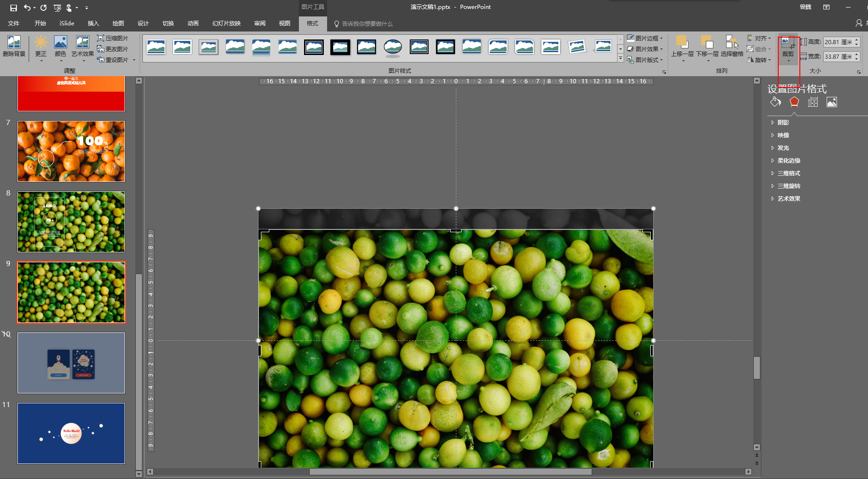868x479 pixels.
Task: Switch to the iSlide tab
Action: pyautogui.click(x=67, y=23)
